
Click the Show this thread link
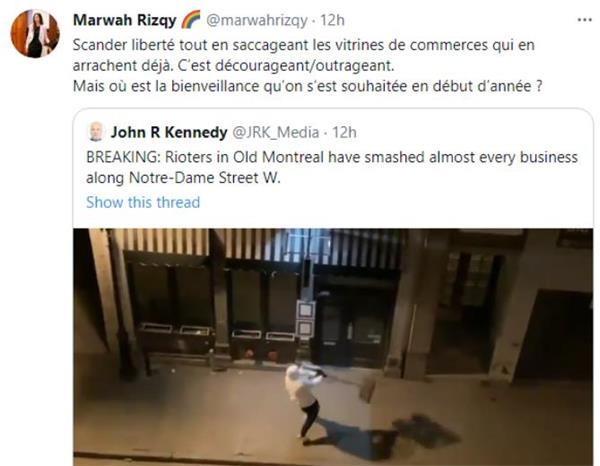pyautogui.click(x=143, y=202)
